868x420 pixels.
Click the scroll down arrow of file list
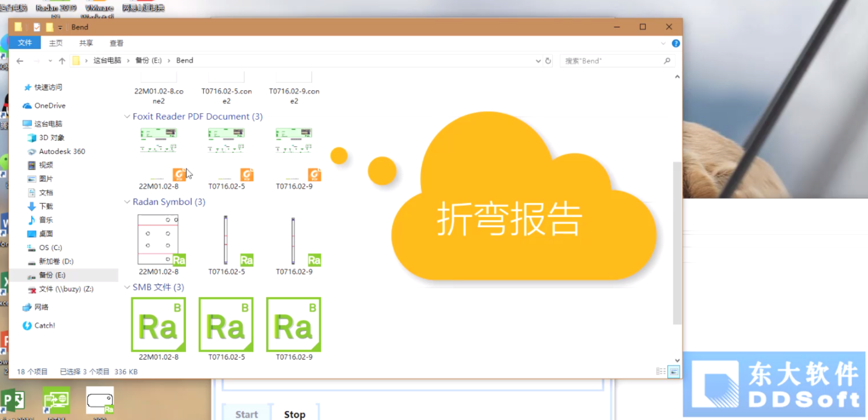677,360
